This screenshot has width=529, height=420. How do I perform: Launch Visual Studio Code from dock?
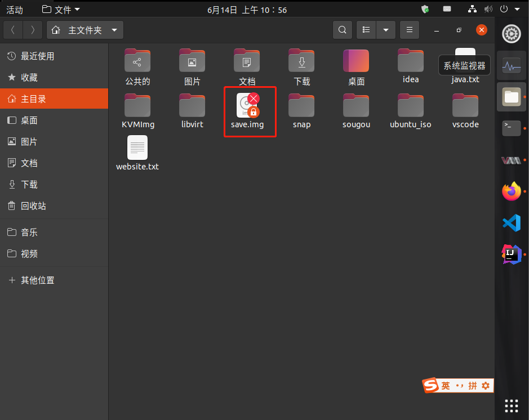click(512, 223)
